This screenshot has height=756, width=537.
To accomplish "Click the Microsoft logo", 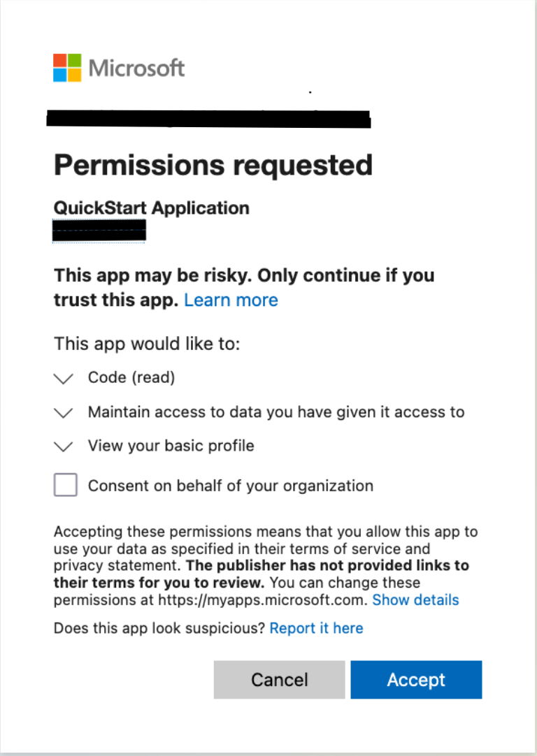I will pos(117,66).
